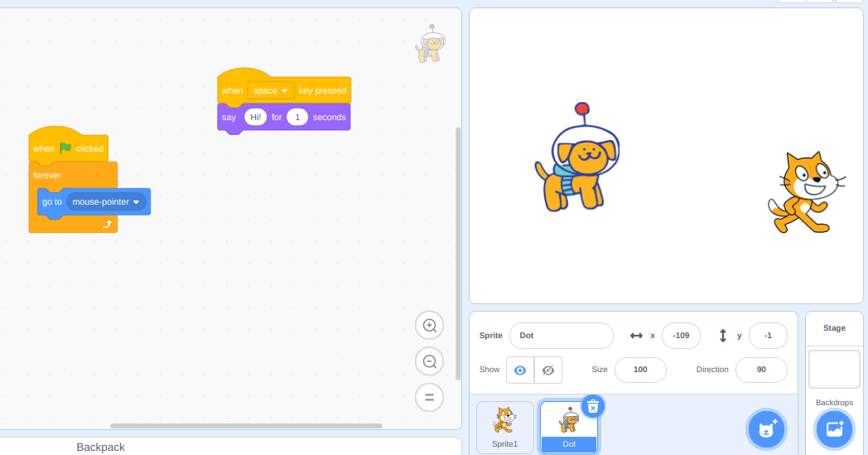Viewport: 868px width, 455px height.
Task: Show the sprite with the eye button
Action: 520,370
